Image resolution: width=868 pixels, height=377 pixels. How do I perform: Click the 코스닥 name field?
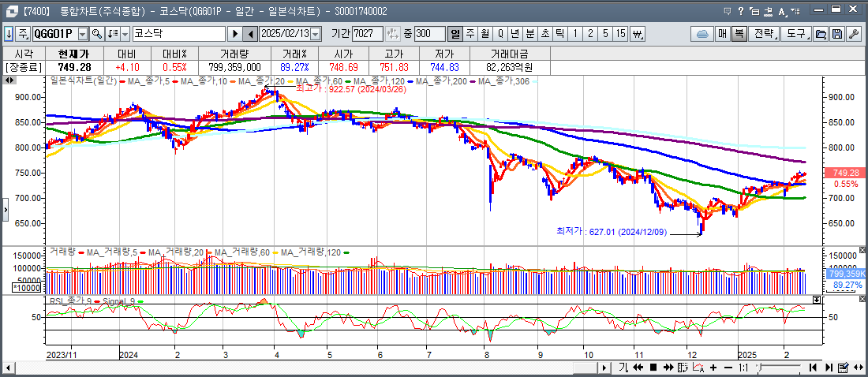tap(179, 34)
